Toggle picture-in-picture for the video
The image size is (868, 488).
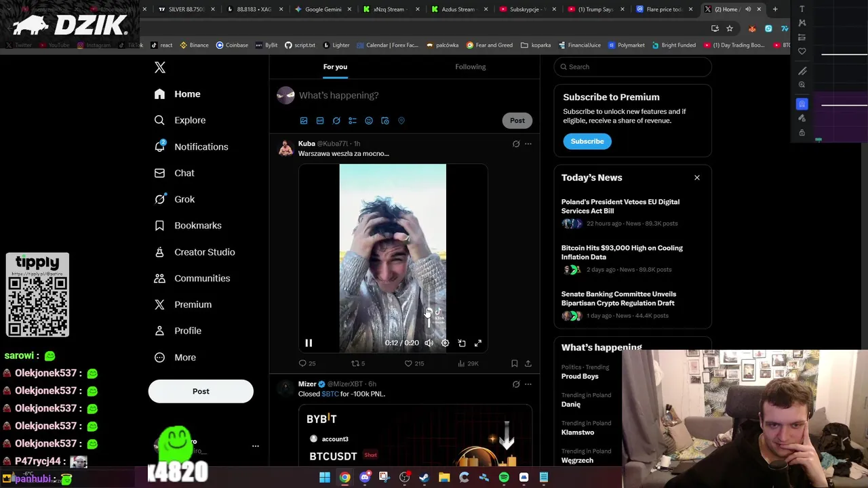[462, 343]
